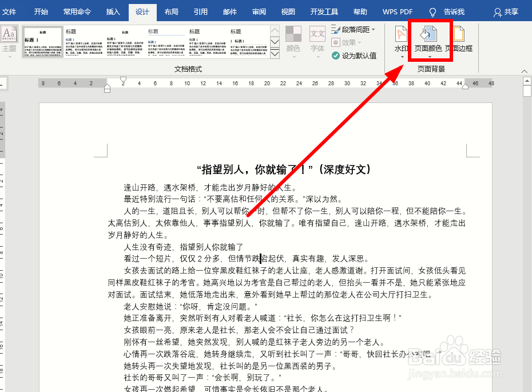The width and height of the screenshot is (532, 392).
Task: Collapse the ribbon with the chevron
Action: 524,70
